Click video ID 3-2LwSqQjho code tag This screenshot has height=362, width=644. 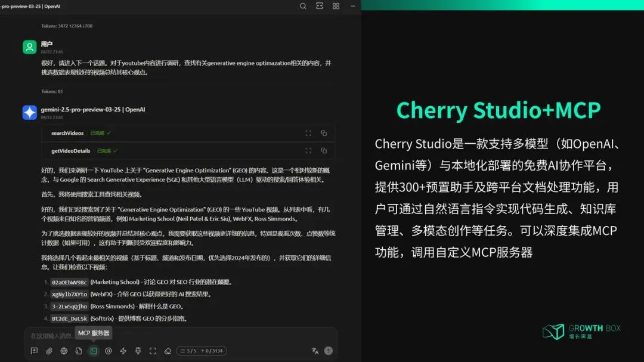[x=69, y=307]
